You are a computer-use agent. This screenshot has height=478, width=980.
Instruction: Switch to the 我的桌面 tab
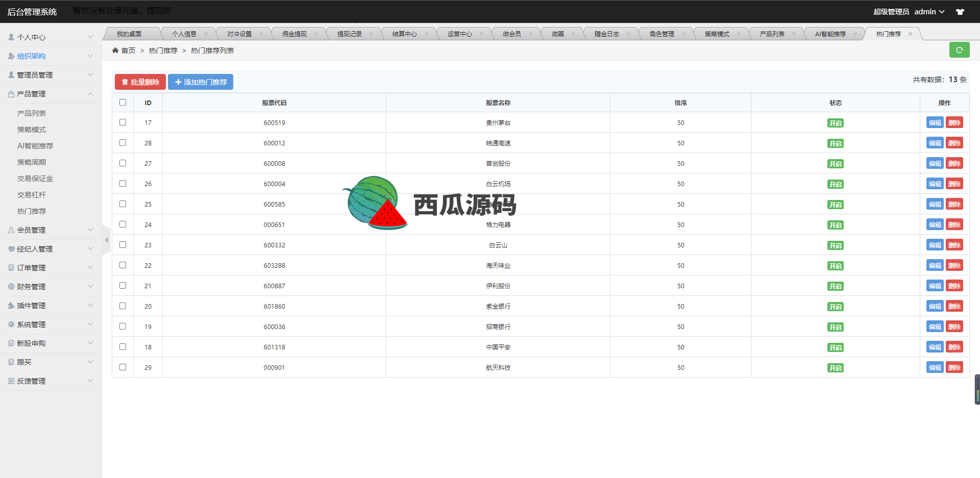[129, 34]
